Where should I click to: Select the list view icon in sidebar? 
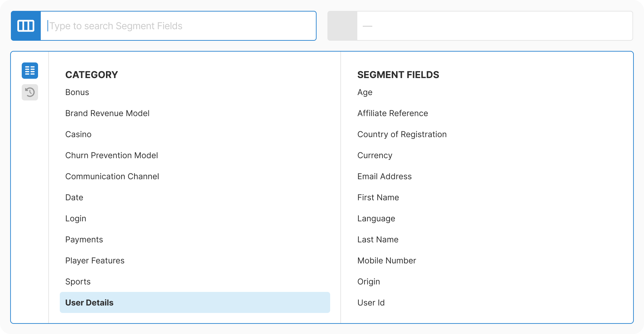click(30, 70)
